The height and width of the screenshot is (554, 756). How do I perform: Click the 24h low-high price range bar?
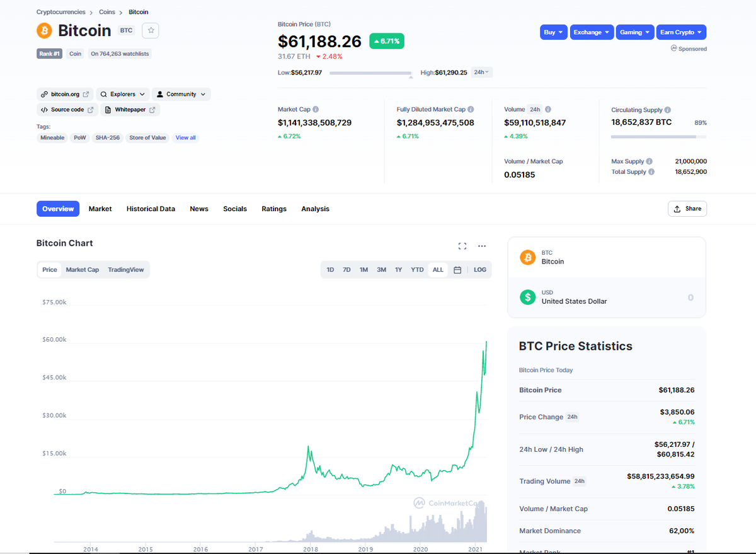coord(370,74)
